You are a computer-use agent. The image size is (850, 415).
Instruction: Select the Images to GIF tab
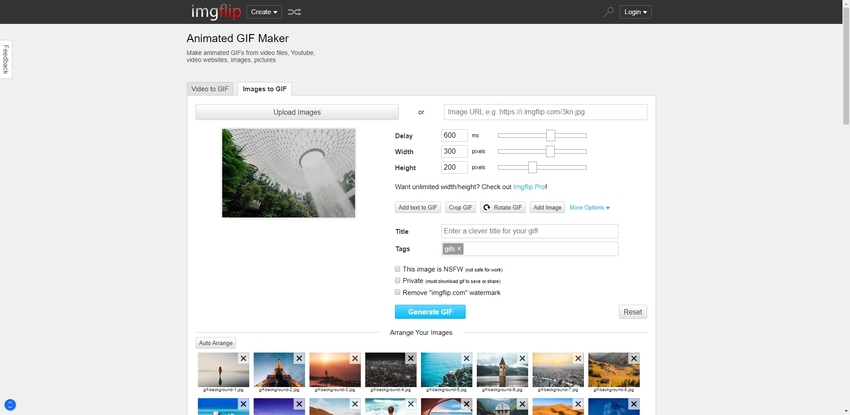265,89
